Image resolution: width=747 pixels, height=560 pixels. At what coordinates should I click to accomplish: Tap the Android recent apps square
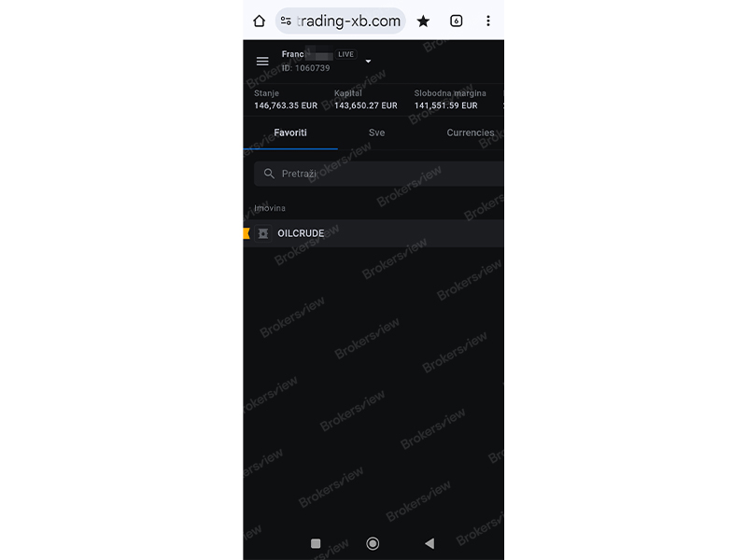tap(316, 543)
